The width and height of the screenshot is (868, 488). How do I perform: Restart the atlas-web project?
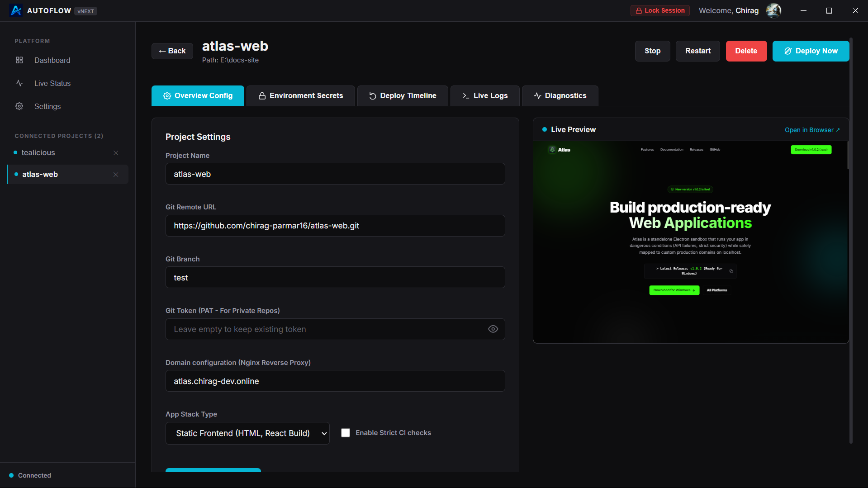click(x=697, y=51)
